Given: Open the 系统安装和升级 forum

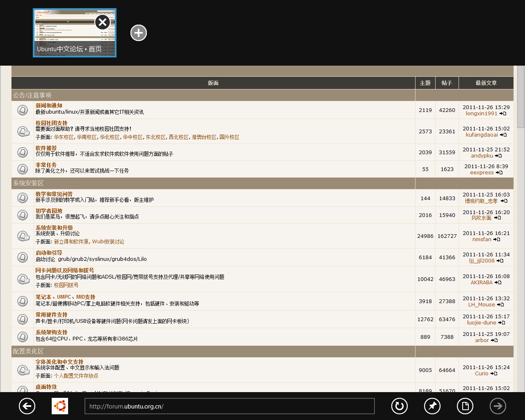Looking at the screenshot, I should [54, 228].
